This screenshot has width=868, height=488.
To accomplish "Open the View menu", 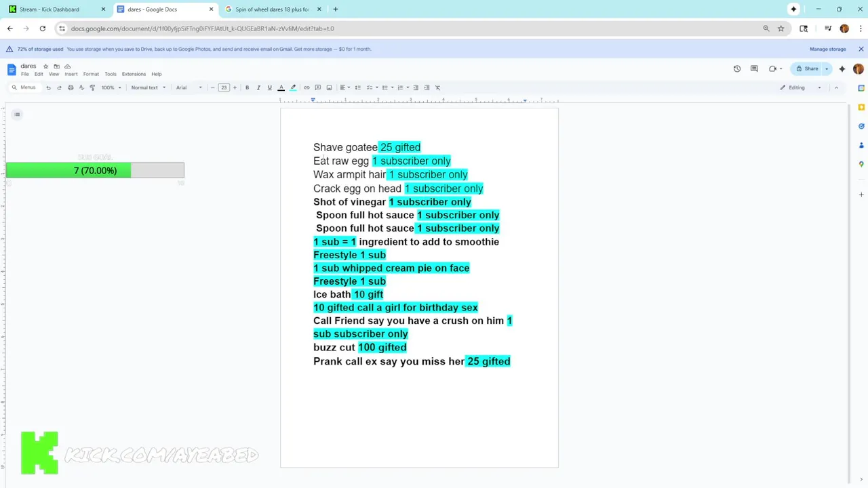I will [x=54, y=74].
